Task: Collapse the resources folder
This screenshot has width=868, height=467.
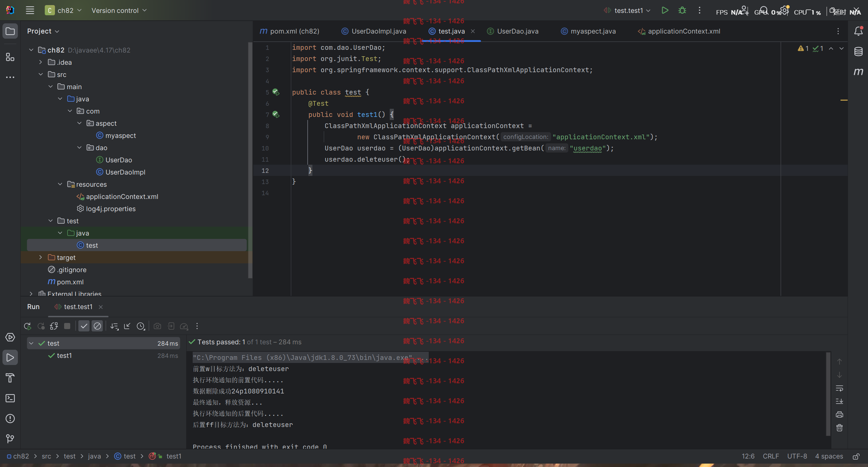Action: pyautogui.click(x=60, y=184)
